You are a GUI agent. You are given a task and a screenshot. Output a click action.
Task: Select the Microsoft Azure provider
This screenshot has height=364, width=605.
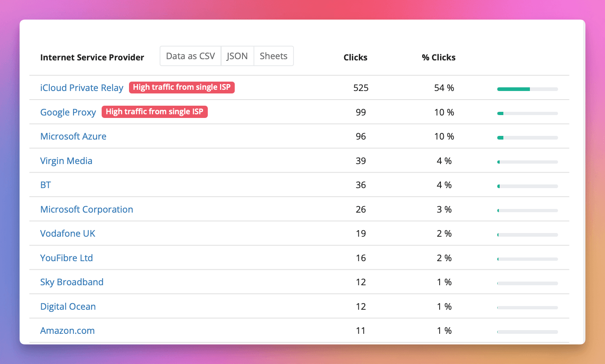[x=73, y=136]
